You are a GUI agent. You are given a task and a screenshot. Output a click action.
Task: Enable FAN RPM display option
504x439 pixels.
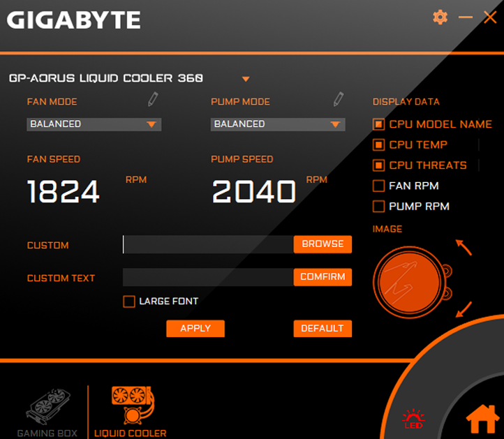coord(378,186)
